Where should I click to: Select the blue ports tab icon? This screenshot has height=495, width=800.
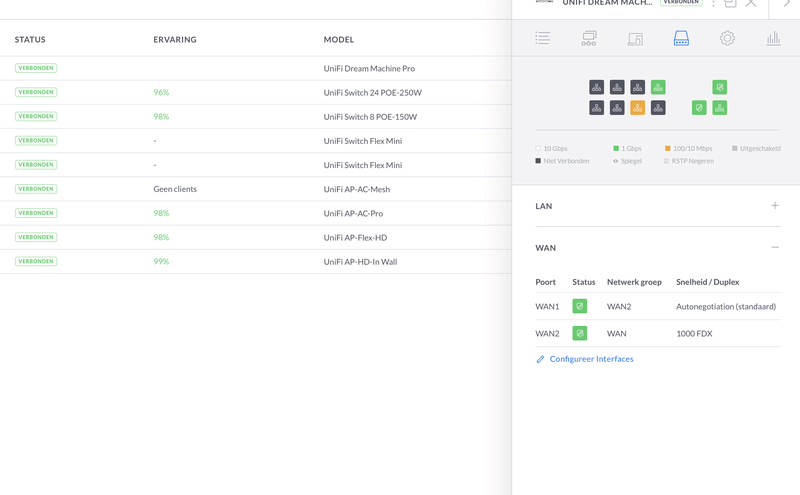click(681, 38)
